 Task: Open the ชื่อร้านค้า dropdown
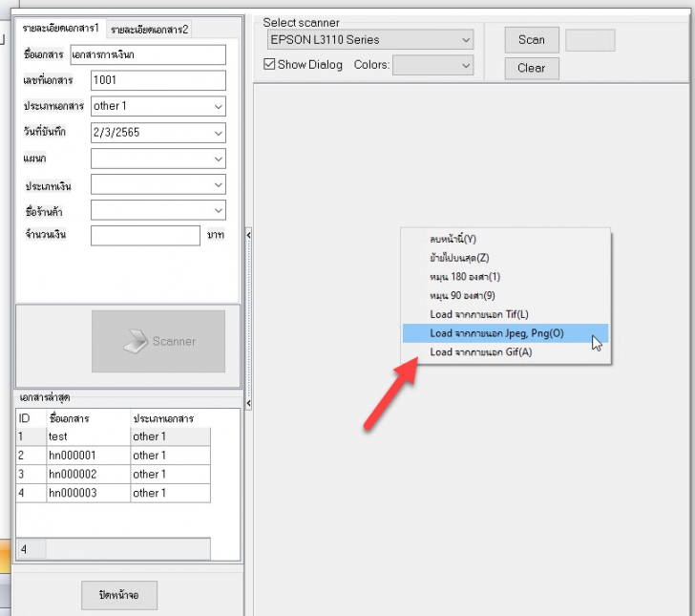(x=158, y=210)
